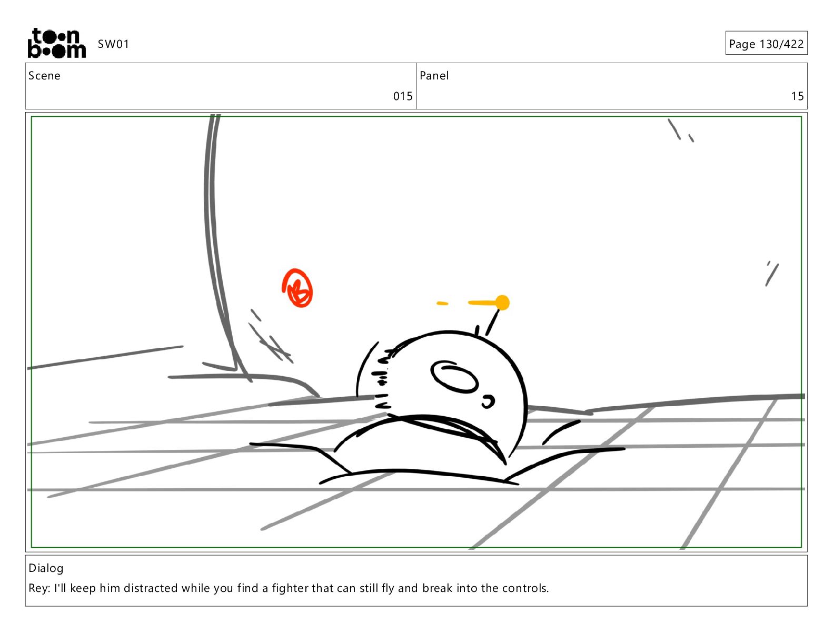Click the Panel label
This screenshot has height=644, width=834.
[434, 76]
